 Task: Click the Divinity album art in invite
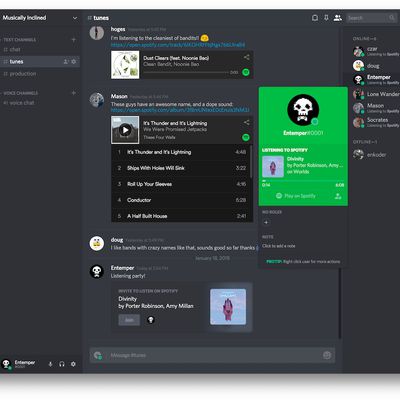[228, 307]
